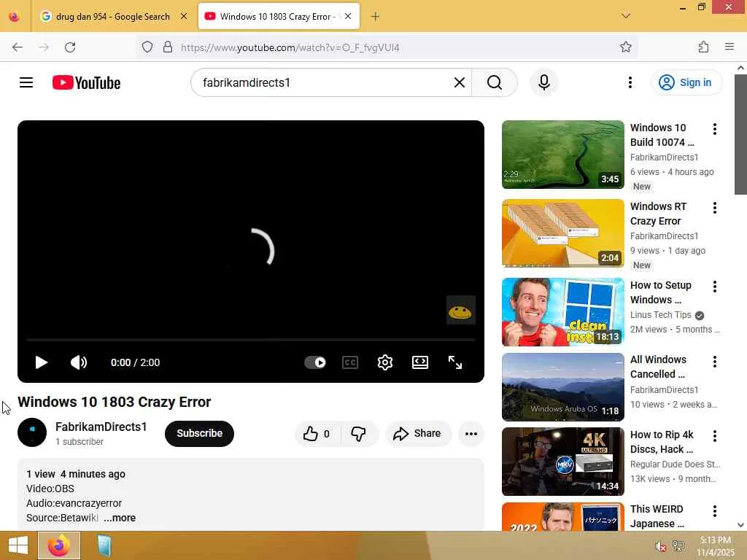Open All Windows Cancelled video title
Viewport: 747px width, 560px height.
658,367
